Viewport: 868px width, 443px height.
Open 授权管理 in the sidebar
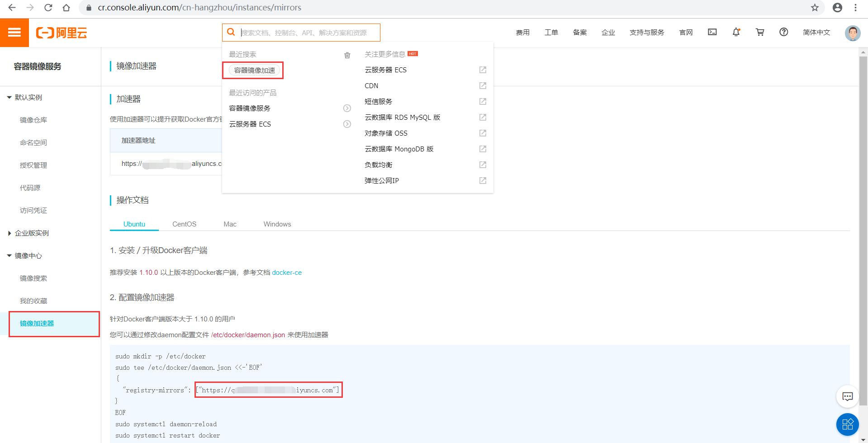point(33,165)
